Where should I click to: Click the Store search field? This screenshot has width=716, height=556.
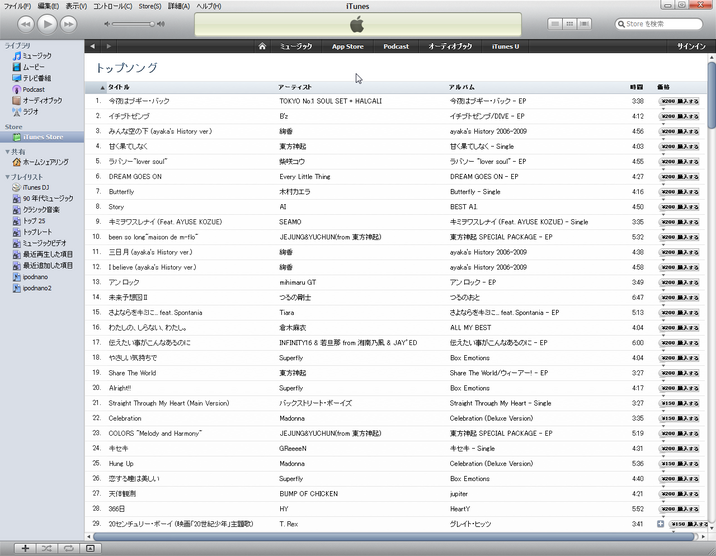pos(658,24)
